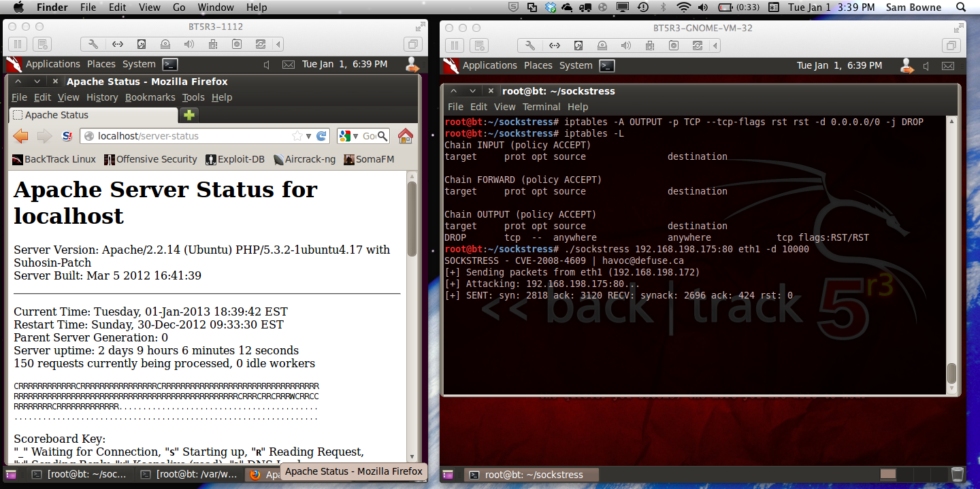Click Firefox page vertical scrollbar
980x489 pixels.
(x=412, y=218)
